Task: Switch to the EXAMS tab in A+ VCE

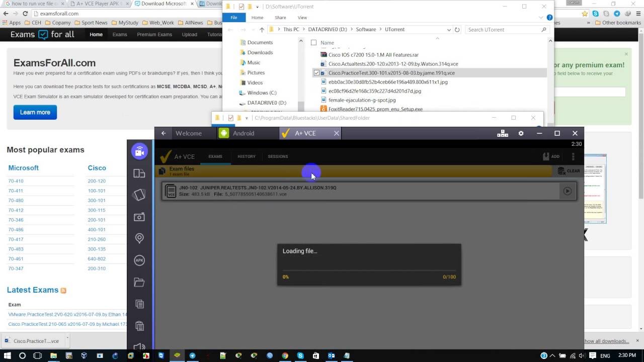Action: 215,156
